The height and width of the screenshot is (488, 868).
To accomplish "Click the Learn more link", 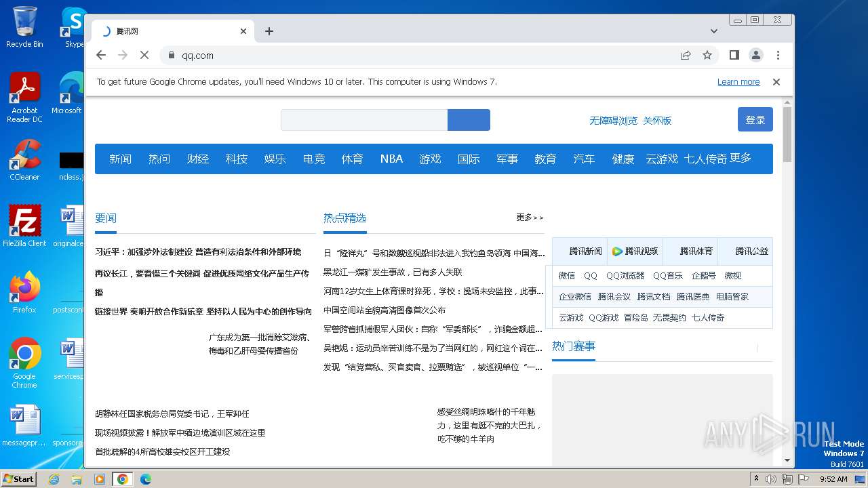I will click(738, 82).
